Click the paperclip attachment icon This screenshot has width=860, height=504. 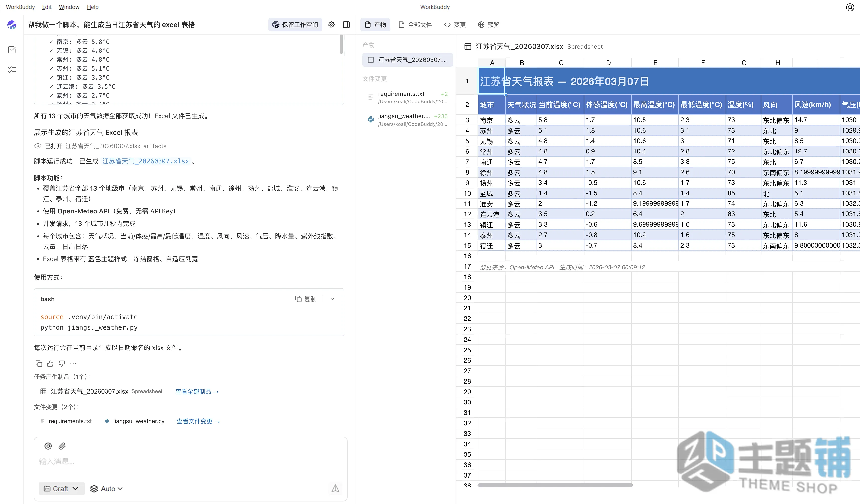click(x=62, y=446)
